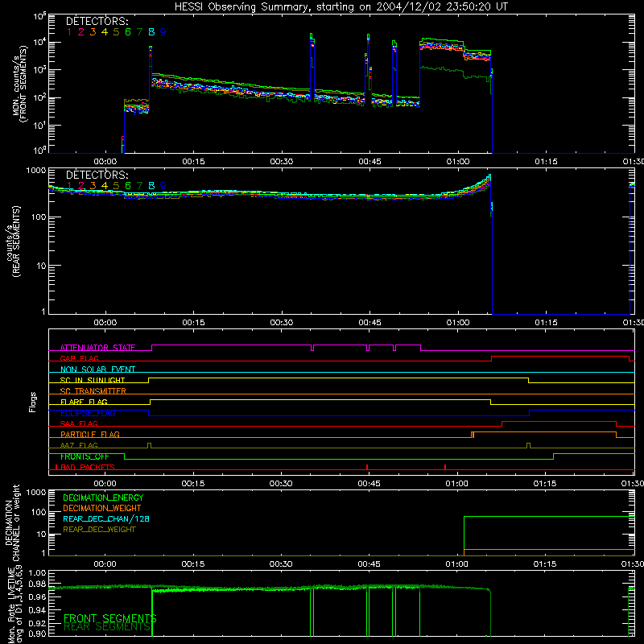Viewport: 644px width, 644px height.
Task: Click the Flags y-axis title
Action: (33, 402)
